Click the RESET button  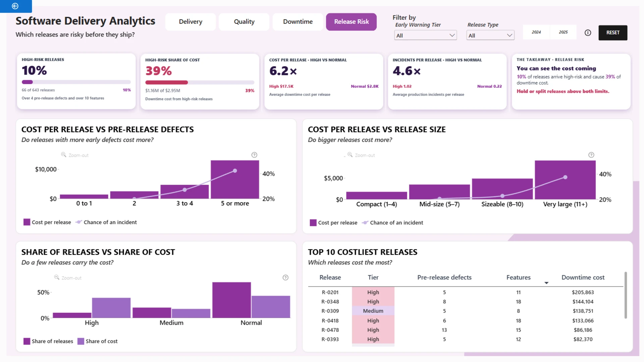click(613, 33)
